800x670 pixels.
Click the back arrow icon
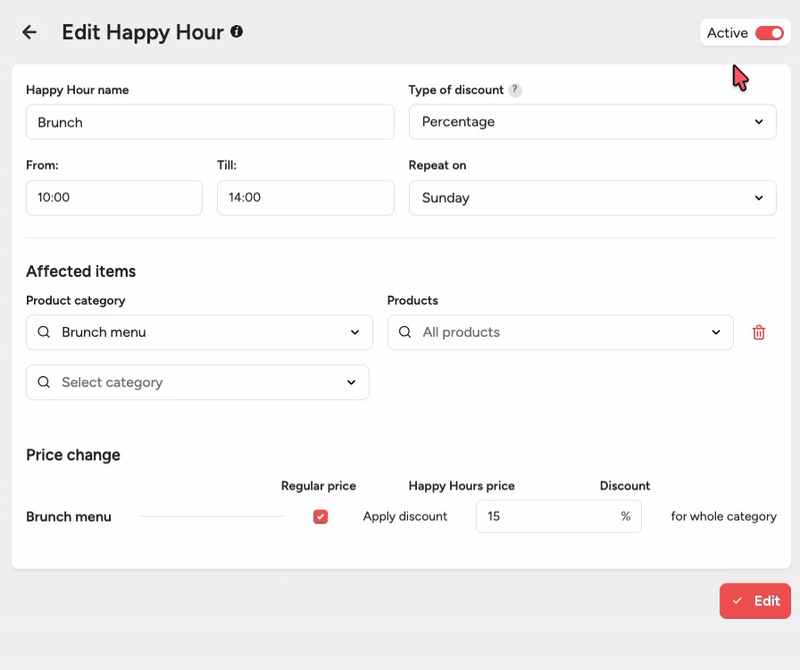pyautogui.click(x=30, y=32)
